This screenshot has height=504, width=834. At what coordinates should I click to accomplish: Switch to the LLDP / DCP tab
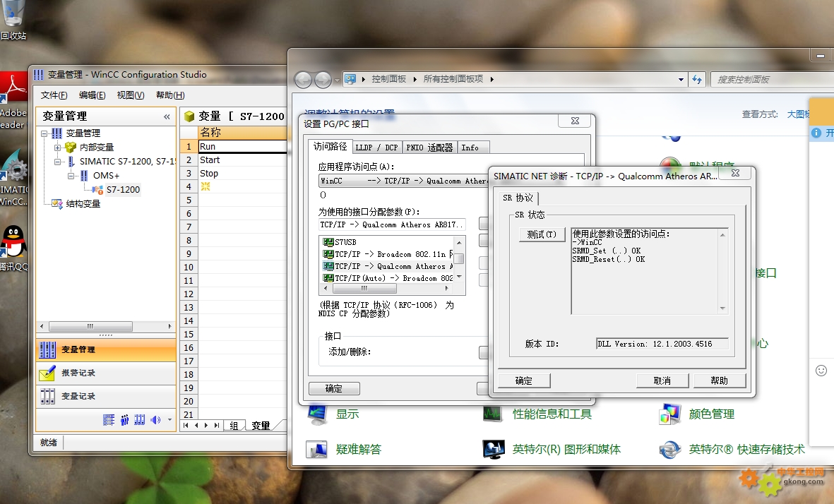[376, 148]
